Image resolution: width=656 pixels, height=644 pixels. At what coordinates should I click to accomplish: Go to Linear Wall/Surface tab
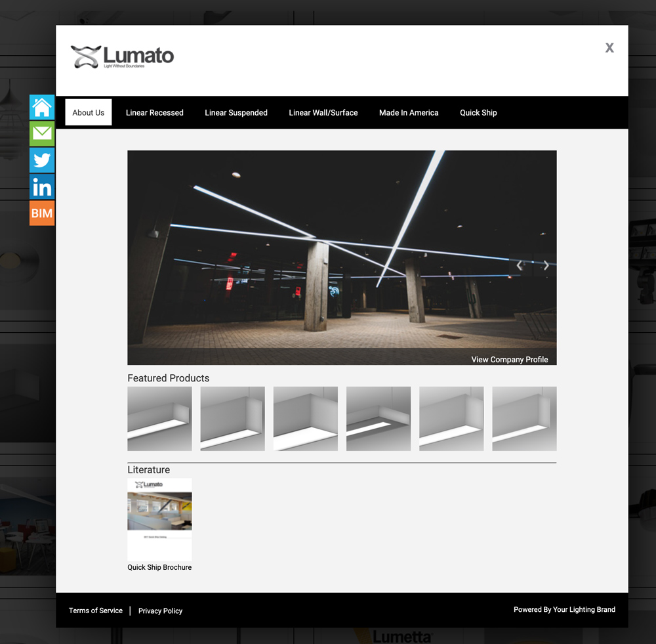pos(323,112)
